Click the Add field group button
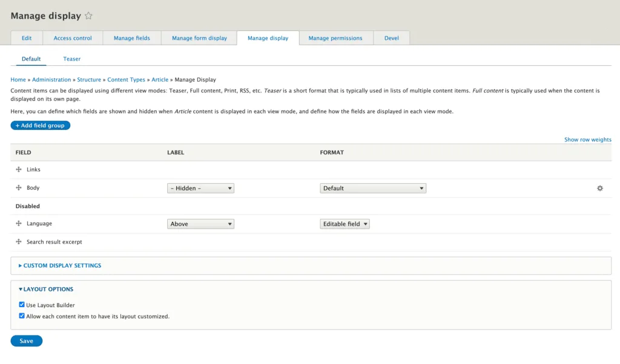620x364 pixels. (x=41, y=126)
